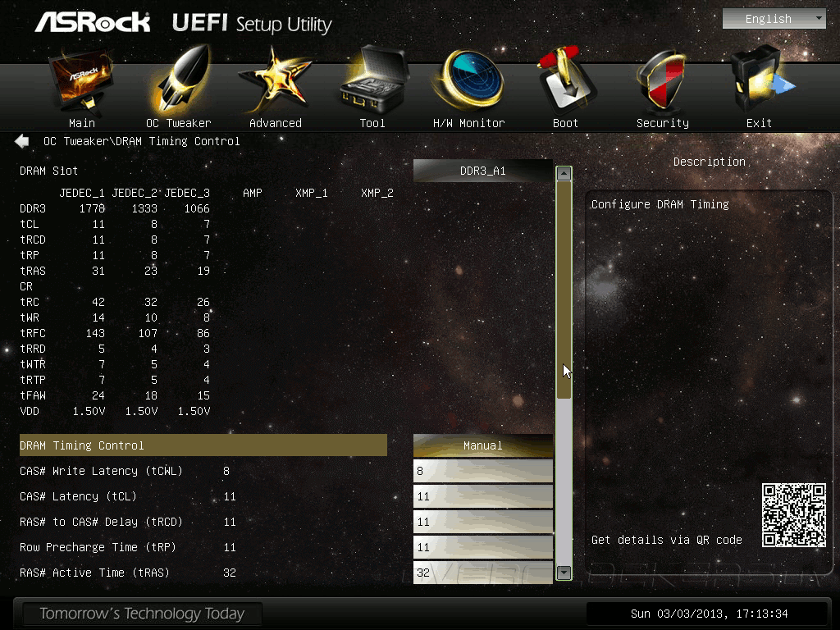Go back using the arrow beside the breadcrumb
The height and width of the screenshot is (630, 840).
(22, 141)
